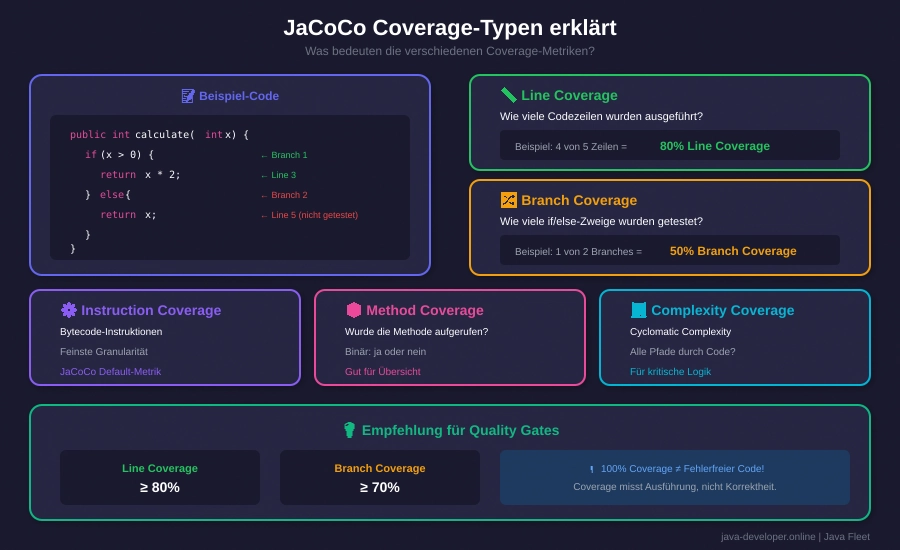This screenshot has width=900, height=550.
Task: Select the Branch Coverage ≥ 70% tile
Action: click(380, 478)
